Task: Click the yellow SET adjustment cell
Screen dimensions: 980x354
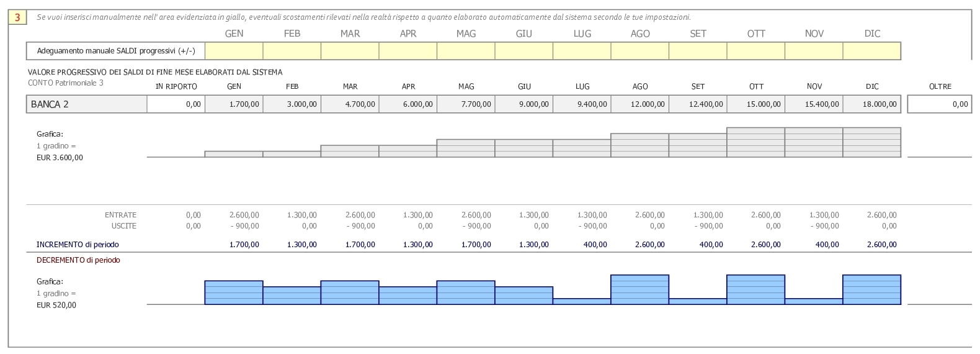Action: [698, 51]
